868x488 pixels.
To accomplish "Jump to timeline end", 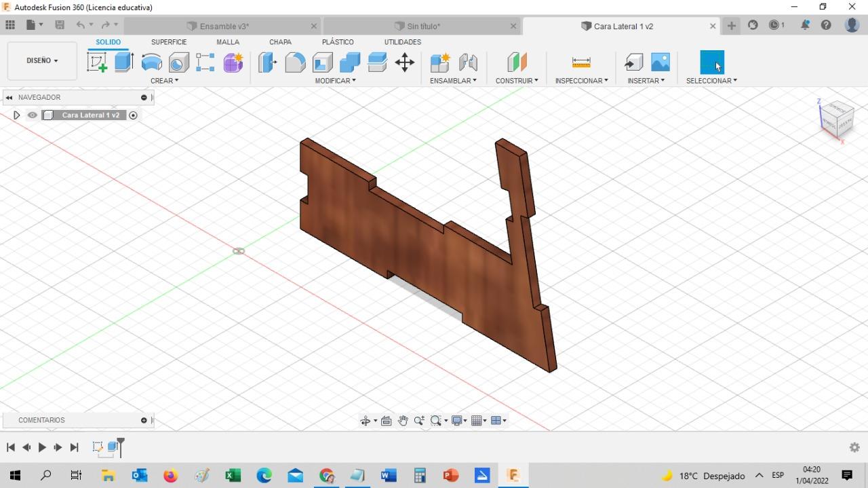I will coord(75,447).
